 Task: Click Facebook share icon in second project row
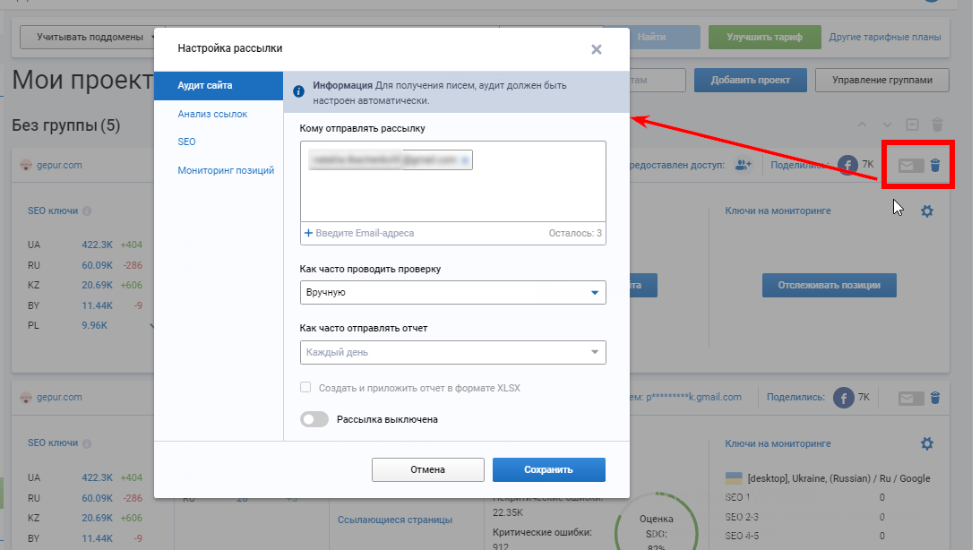click(845, 398)
